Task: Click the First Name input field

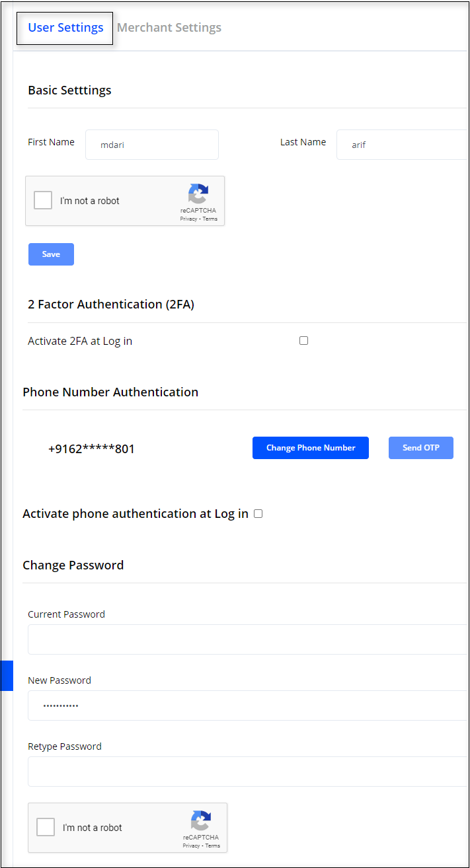Action: [x=151, y=145]
